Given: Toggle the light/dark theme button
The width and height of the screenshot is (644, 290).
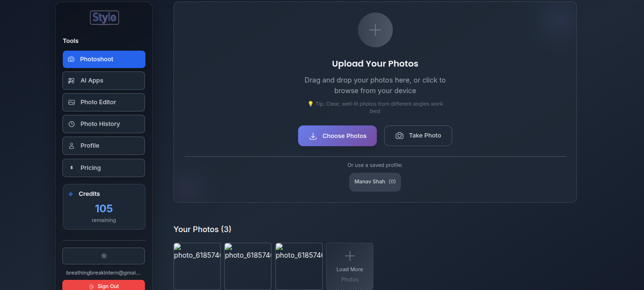Looking at the screenshot, I should 103,256.
